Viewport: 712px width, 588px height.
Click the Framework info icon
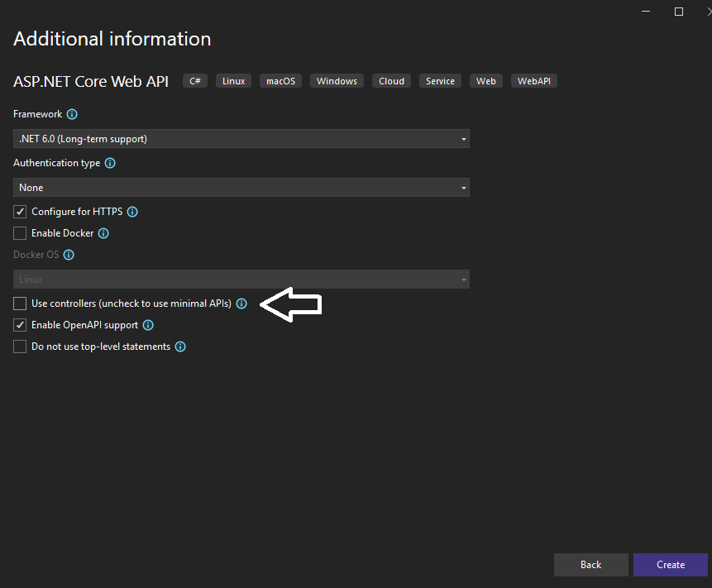72,114
